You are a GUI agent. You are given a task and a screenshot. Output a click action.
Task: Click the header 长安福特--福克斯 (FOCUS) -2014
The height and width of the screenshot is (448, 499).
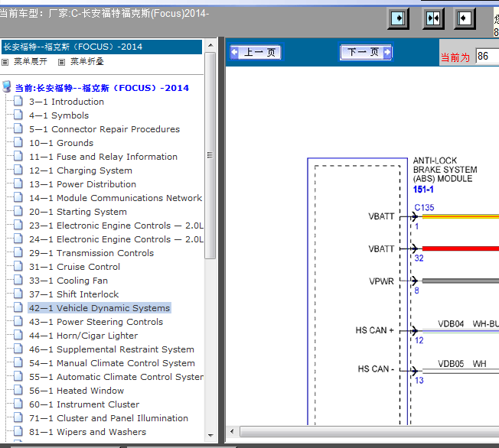coord(102,47)
